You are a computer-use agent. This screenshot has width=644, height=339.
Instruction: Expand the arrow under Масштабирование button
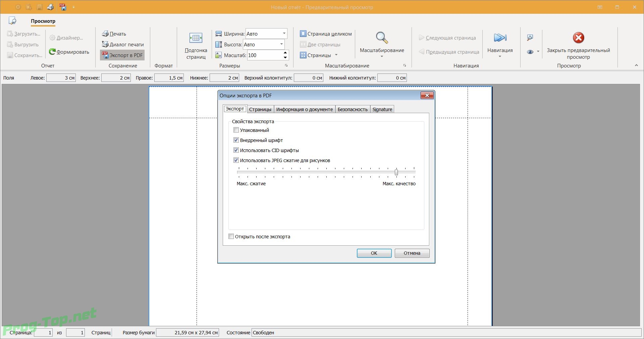pos(382,56)
